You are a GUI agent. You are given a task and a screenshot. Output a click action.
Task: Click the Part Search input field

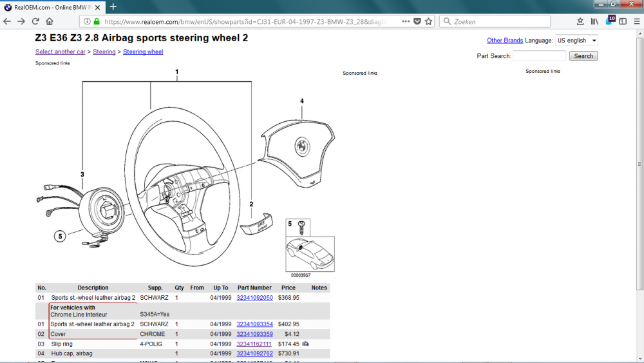pyautogui.click(x=539, y=56)
